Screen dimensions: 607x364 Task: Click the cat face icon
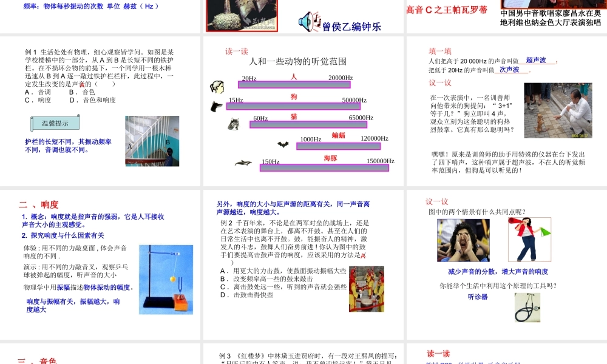234,124
